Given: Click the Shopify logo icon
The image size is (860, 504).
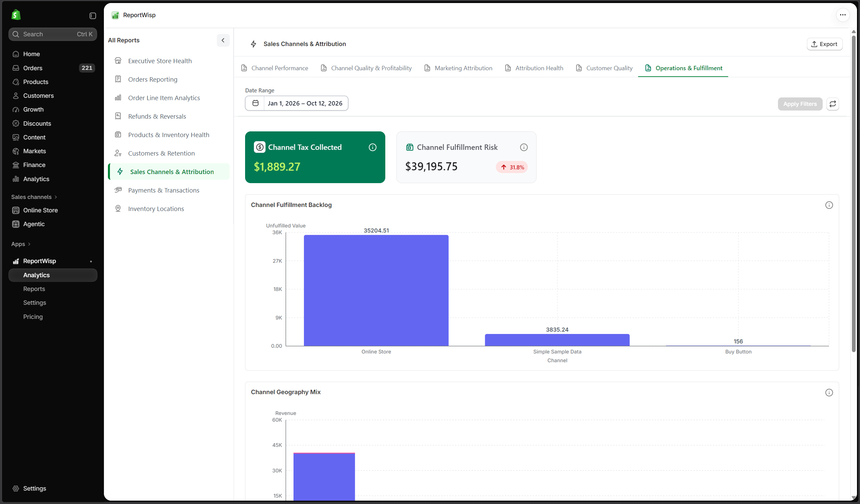Looking at the screenshot, I should [16, 15].
